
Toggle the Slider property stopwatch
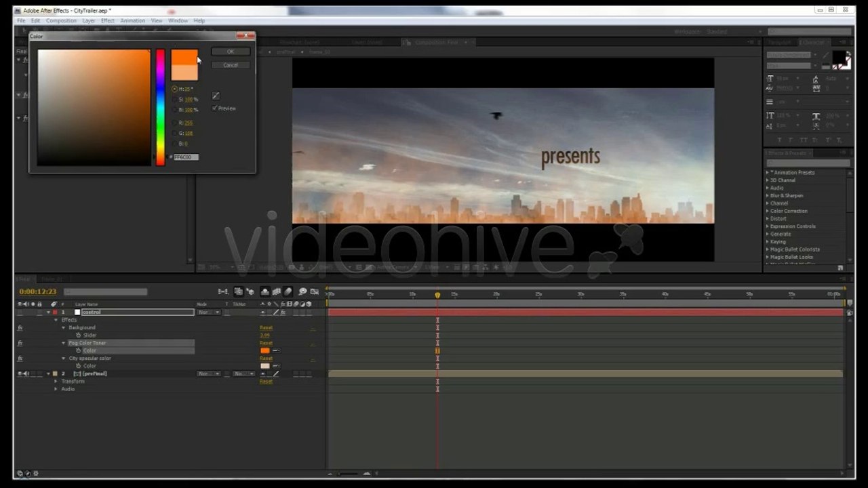click(79, 335)
